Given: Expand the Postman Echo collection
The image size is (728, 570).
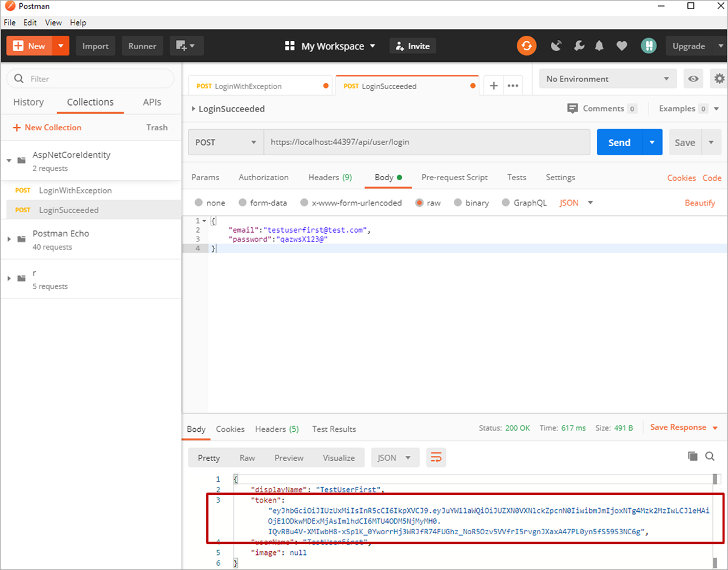Looking at the screenshot, I should click(x=9, y=239).
